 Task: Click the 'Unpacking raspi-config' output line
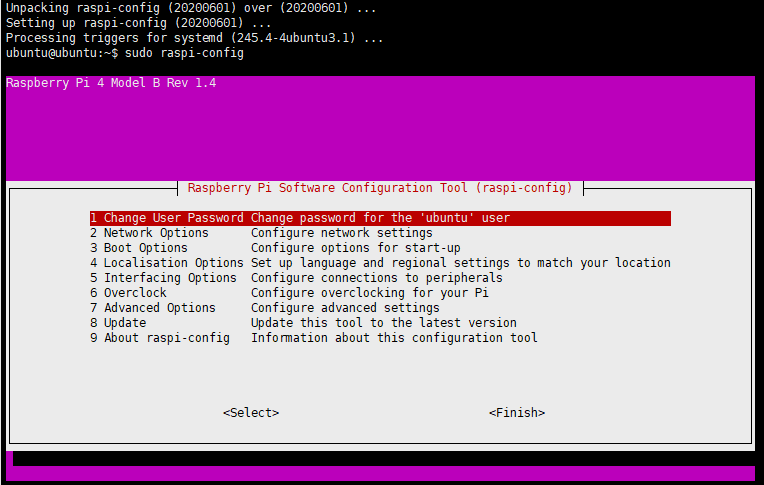[191, 8]
